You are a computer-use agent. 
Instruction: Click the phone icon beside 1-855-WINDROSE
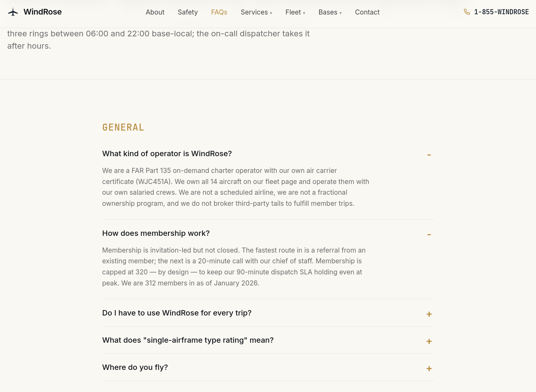click(467, 12)
